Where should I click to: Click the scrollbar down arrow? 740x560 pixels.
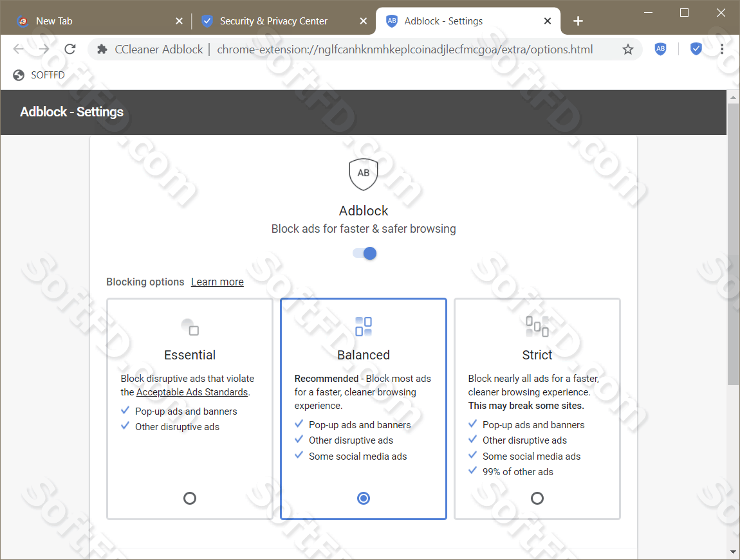coord(732,552)
